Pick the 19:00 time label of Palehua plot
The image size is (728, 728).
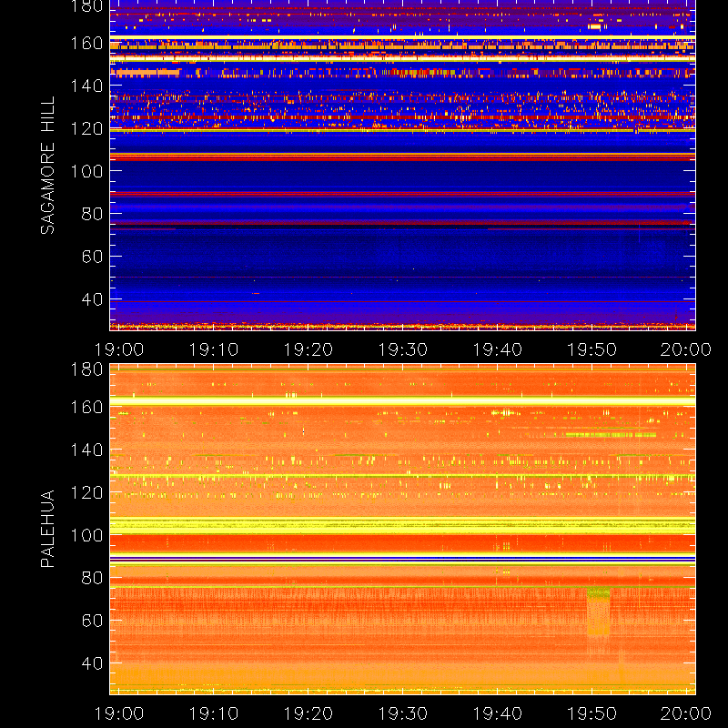(x=119, y=713)
